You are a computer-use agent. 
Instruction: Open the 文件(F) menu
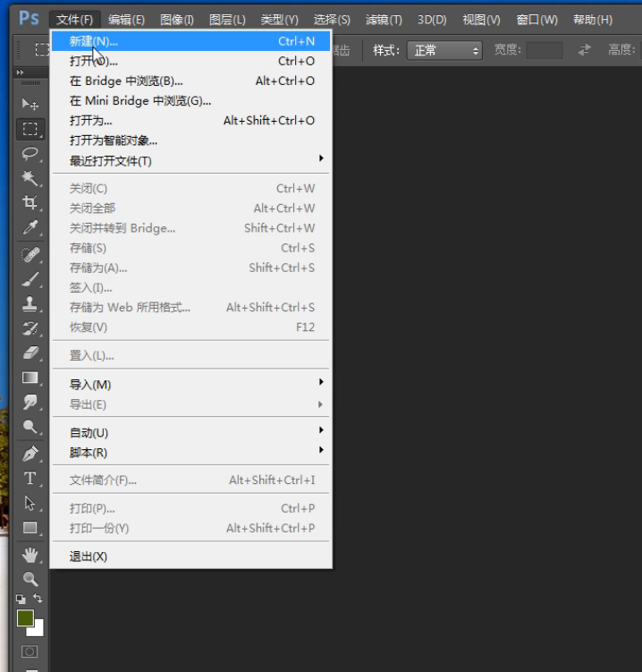click(74, 20)
